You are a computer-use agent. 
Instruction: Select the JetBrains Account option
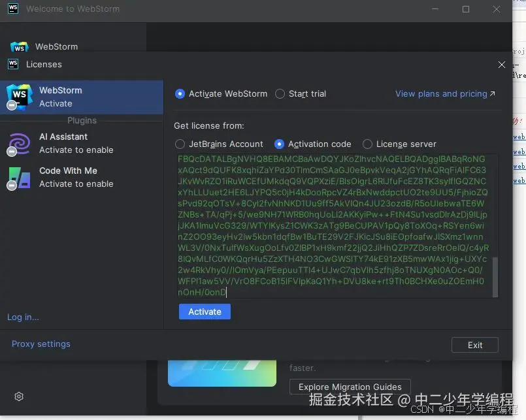[180, 144]
